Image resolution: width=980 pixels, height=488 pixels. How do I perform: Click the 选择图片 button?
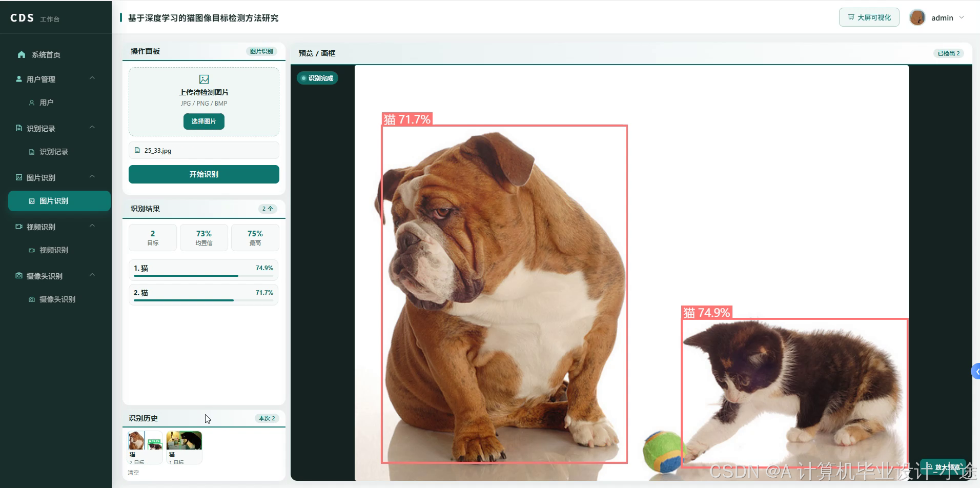(204, 121)
